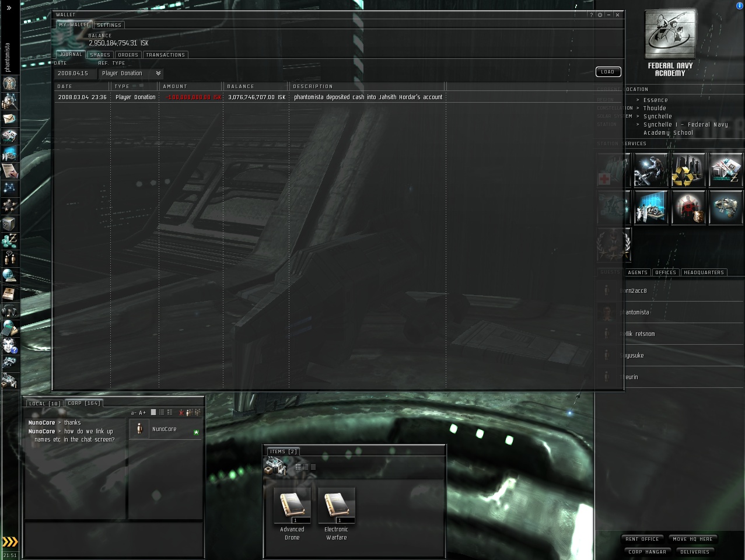Open the calculator icon in sidebar
The width and height of the screenshot is (745, 560).
(10, 328)
